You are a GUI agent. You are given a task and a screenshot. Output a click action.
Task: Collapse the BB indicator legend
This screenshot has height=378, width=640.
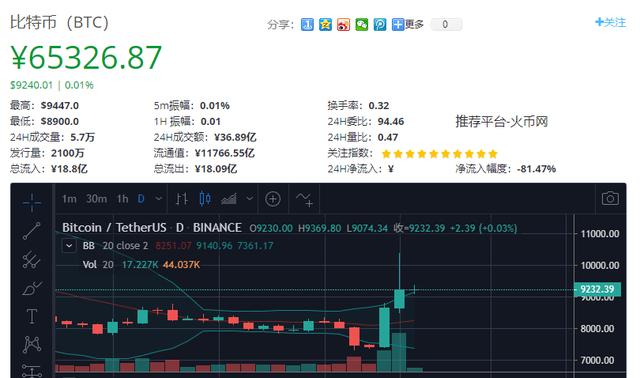(x=69, y=246)
